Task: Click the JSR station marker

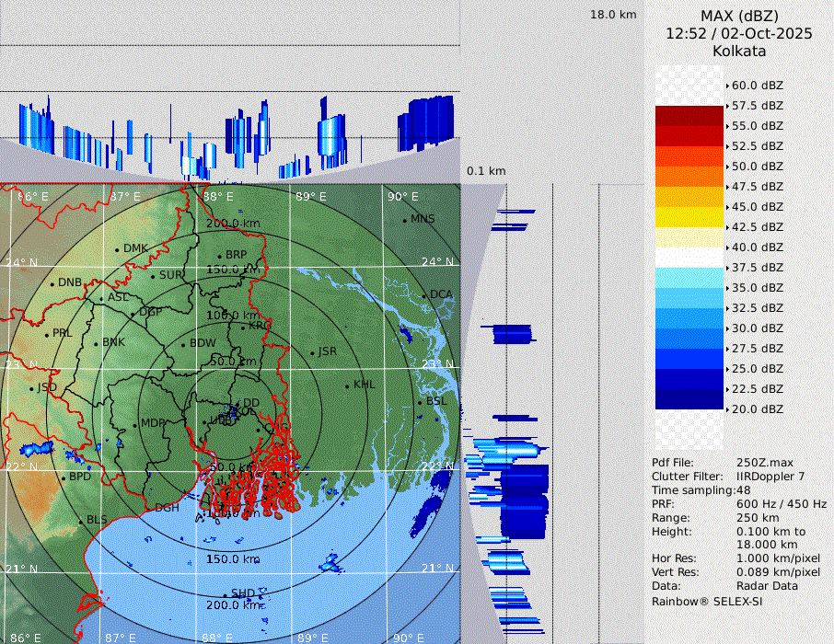Action: click(x=311, y=352)
